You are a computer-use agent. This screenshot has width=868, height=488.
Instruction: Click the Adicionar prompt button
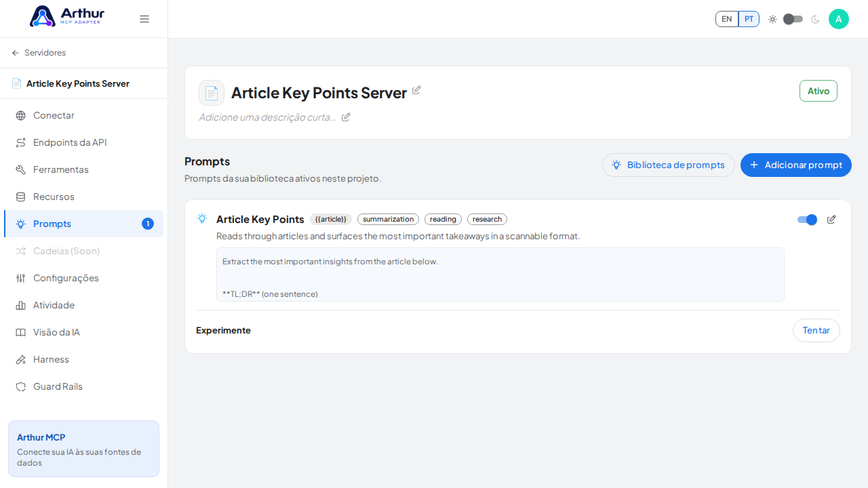coord(796,165)
